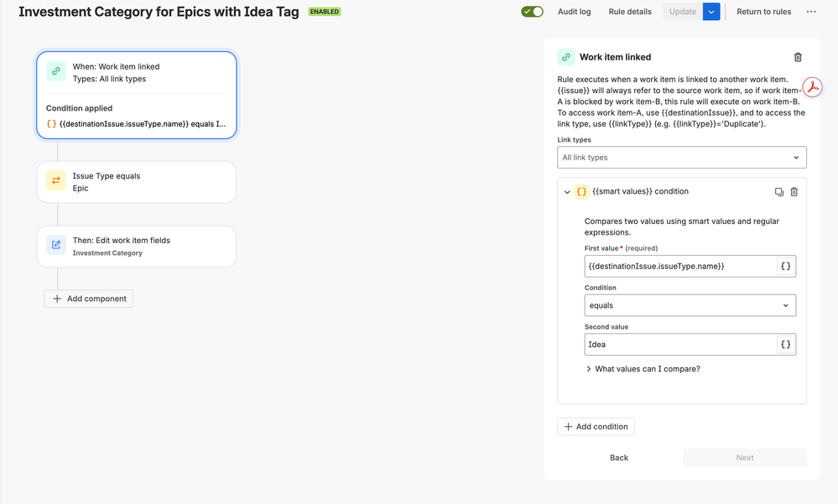
Task: Insert smart value into Second value
Action: [786, 345]
